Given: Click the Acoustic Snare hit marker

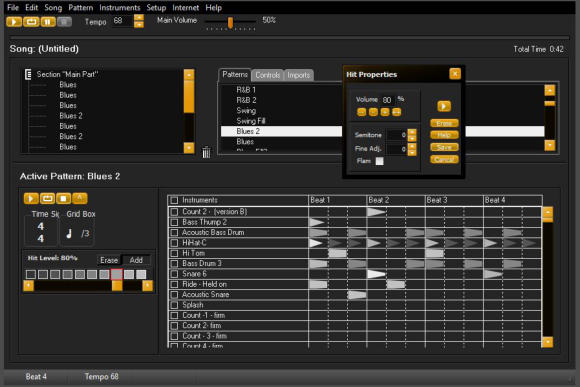Looking at the screenshot, I should tap(357, 295).
